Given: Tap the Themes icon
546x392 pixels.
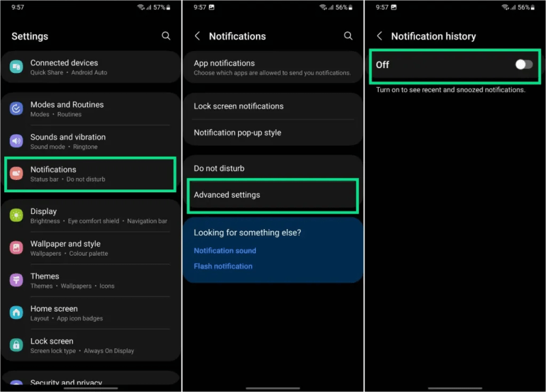Looking at the screenshot, I should click(x=16, y=280).
